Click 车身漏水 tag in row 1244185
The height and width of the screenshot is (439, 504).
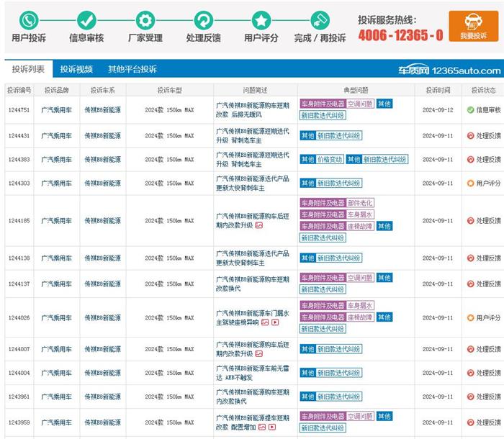click(x=360, y=214)
